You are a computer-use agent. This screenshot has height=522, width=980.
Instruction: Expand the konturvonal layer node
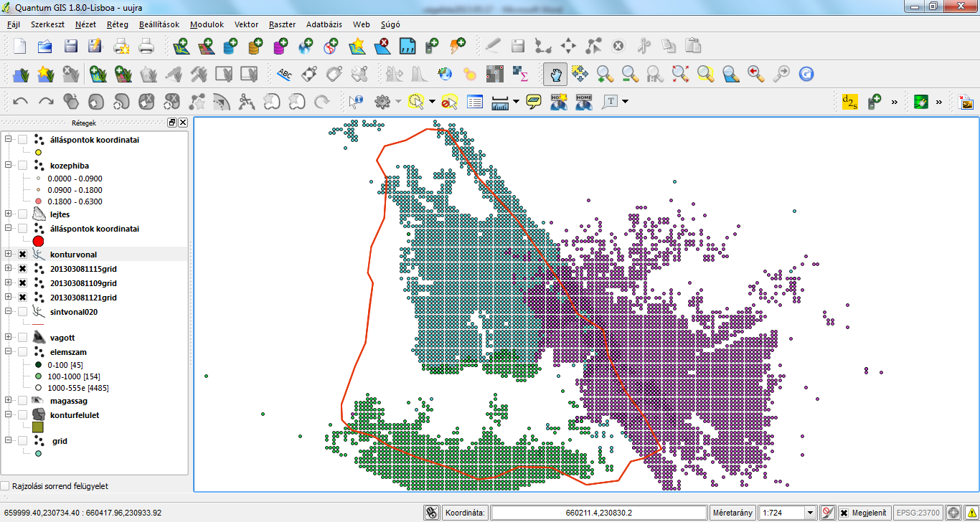[x=9, y=254]
